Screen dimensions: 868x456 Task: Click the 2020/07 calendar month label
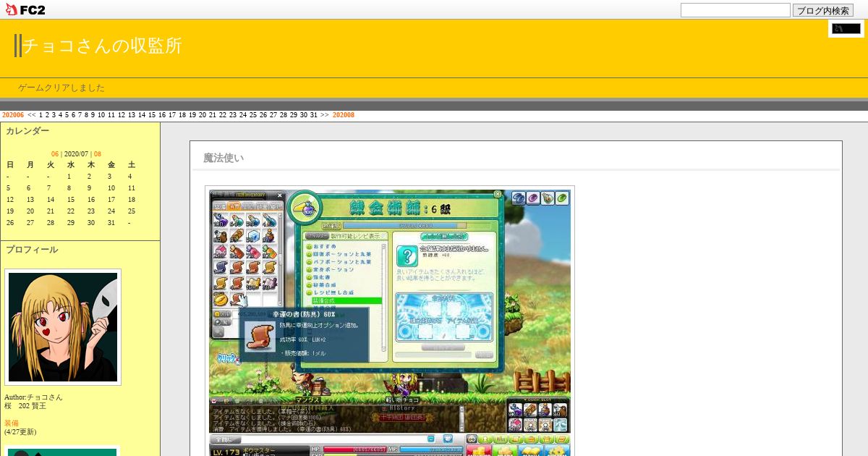click(76, 154)
